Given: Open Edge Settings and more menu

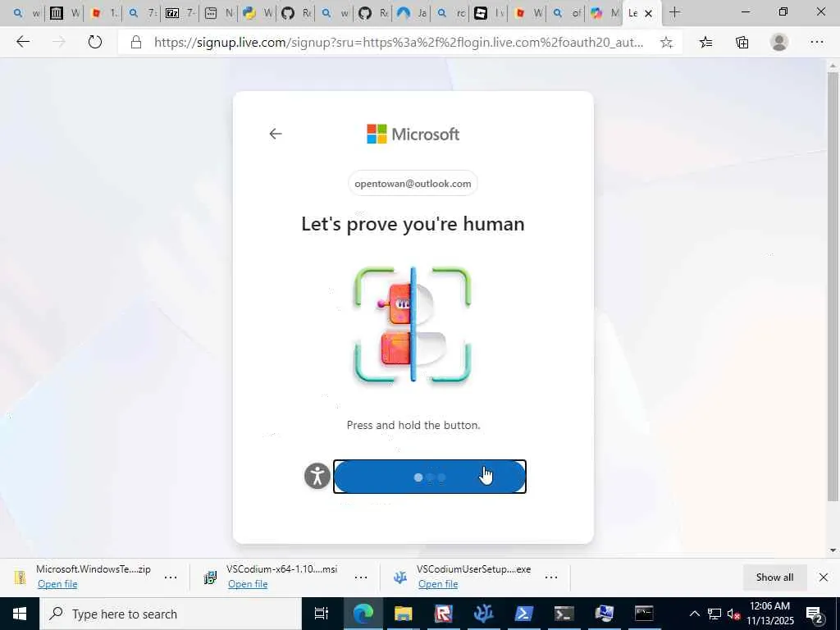Looking at the screenshot, I should point(817,42).
